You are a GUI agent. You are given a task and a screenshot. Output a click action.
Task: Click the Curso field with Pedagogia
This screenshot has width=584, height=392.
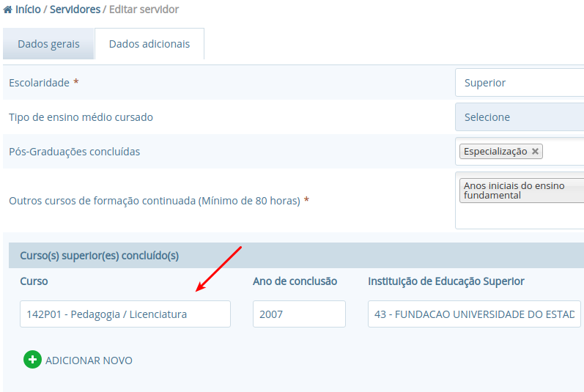[x=125, y=314]
